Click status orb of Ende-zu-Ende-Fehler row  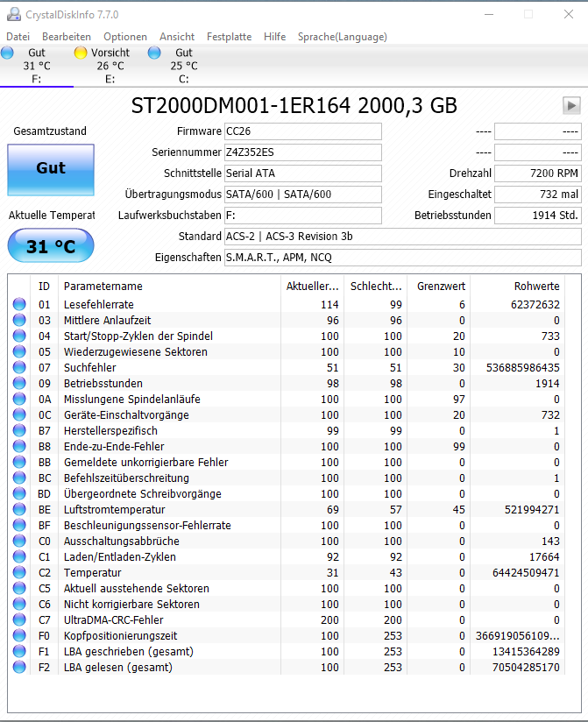click(19, 446)
